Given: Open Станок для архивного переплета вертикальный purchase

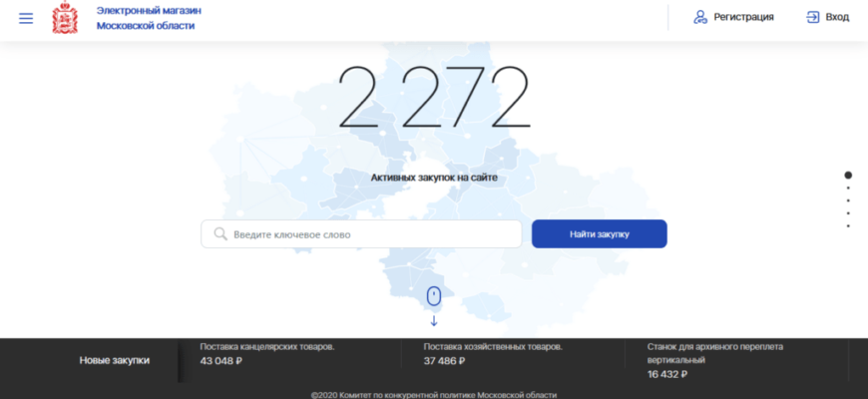Looking at the screenshot, I should 715,354.
